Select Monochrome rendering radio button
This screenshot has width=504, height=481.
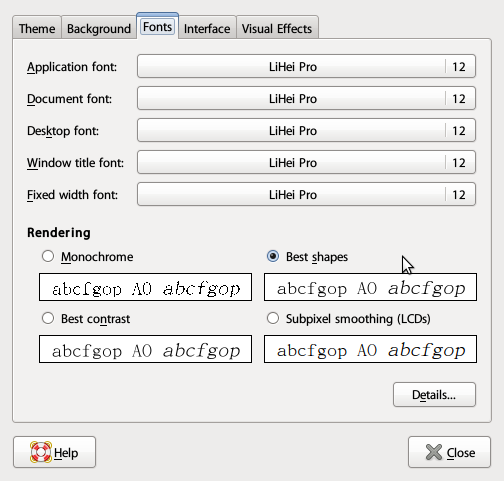point(48,256)
